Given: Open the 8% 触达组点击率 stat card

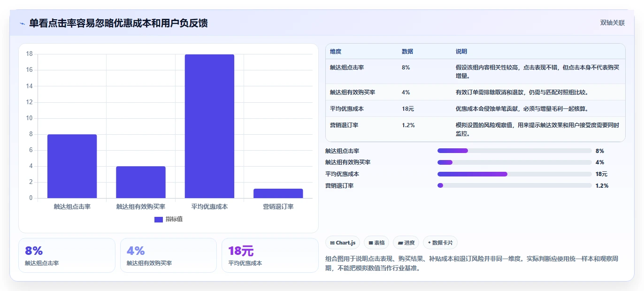Looking at the screenshot, I should tap(67, 255).
